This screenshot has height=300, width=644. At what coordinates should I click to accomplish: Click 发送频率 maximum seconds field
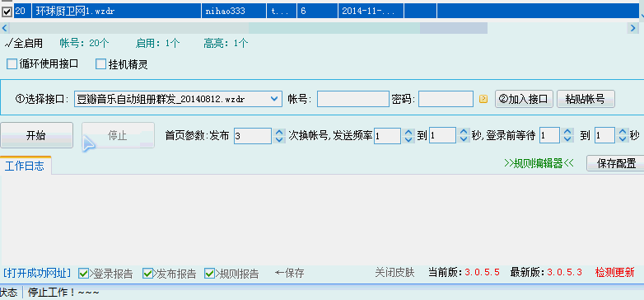tap(442, 136)
